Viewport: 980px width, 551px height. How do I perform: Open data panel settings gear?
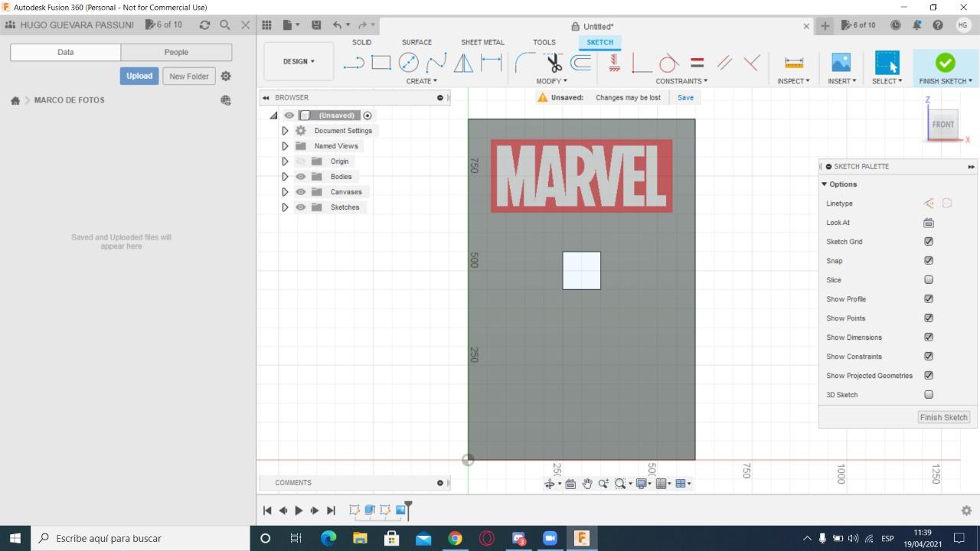(x=226, y=77)
